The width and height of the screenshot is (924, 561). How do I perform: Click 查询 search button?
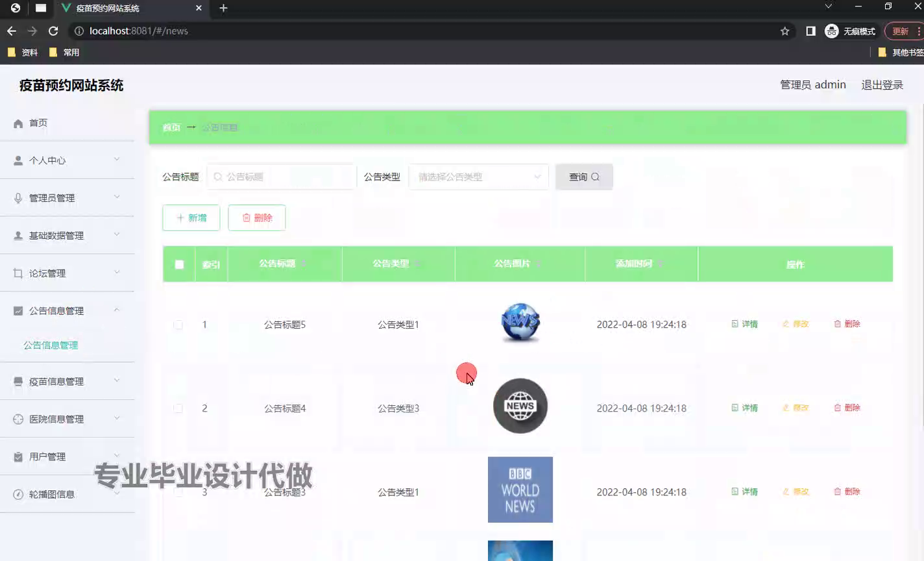(x=584, y=177)
